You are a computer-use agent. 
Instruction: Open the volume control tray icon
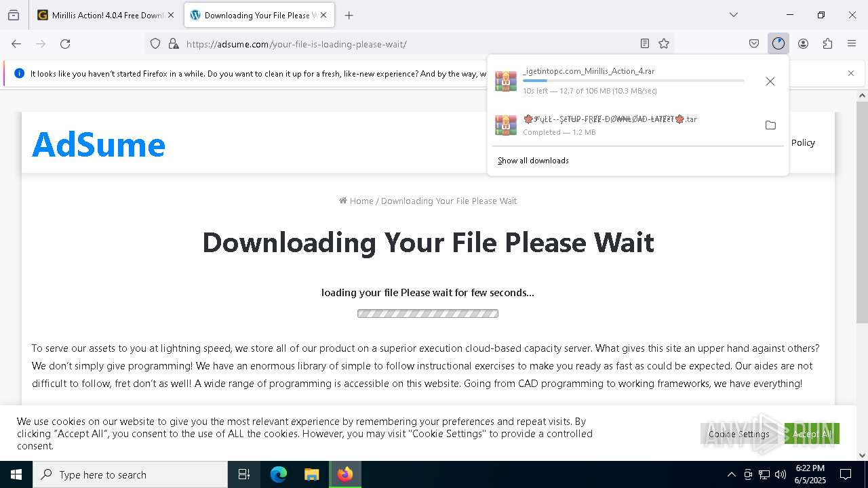(x=781, y=474)
